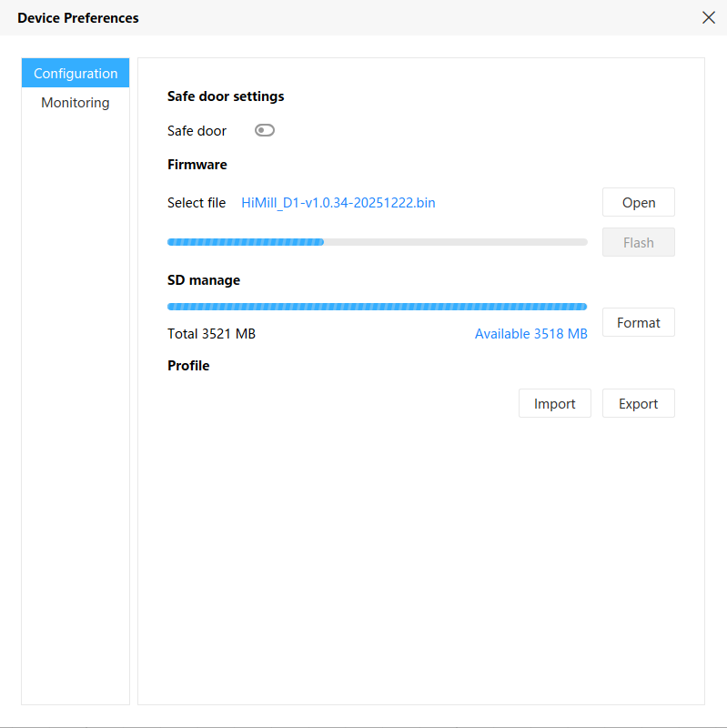The image size is (727, 728).
Task: Click the Profile section heading
Action: [x=188, y=366]
